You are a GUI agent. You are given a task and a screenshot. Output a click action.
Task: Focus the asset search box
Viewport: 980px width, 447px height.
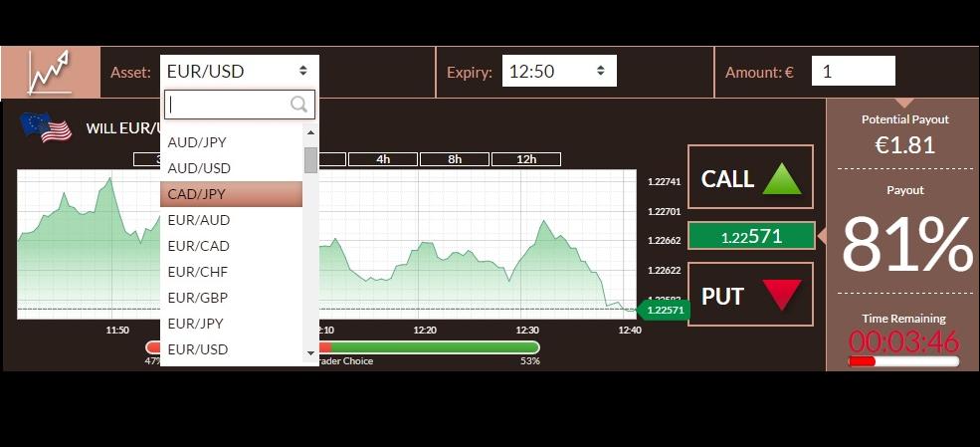tap(240, 105)
